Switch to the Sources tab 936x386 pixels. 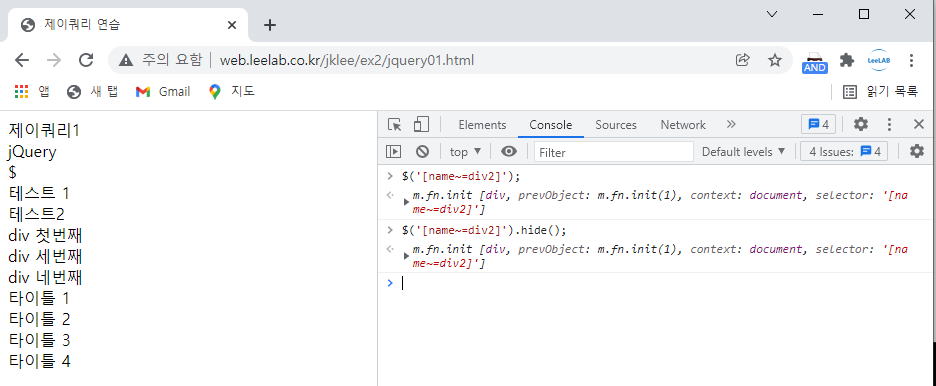(616, 125)
